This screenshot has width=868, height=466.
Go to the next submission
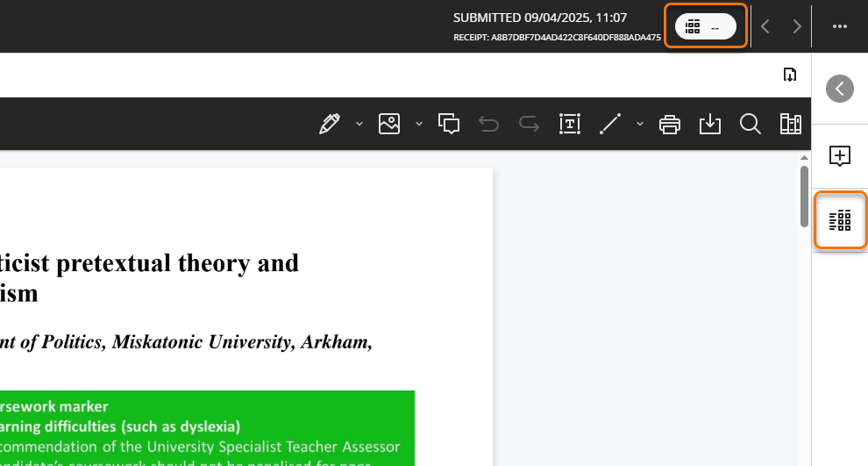coord(797,27)
